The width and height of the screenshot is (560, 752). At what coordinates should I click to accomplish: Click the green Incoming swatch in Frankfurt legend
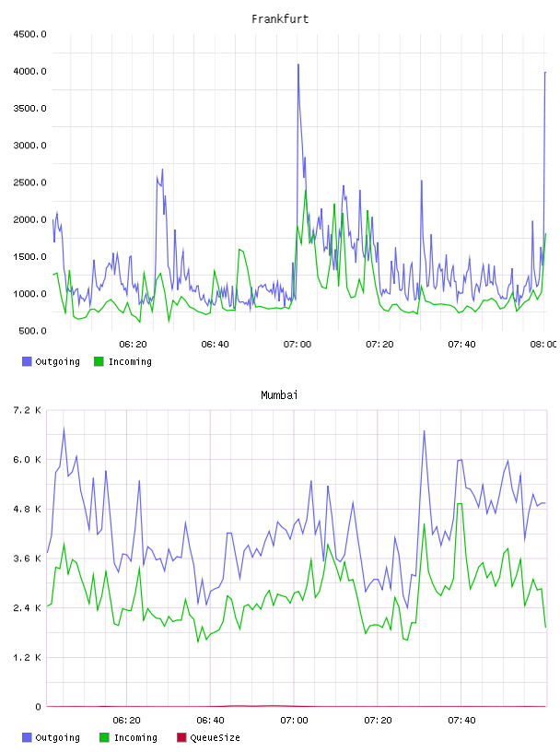(x=99, y=361)
